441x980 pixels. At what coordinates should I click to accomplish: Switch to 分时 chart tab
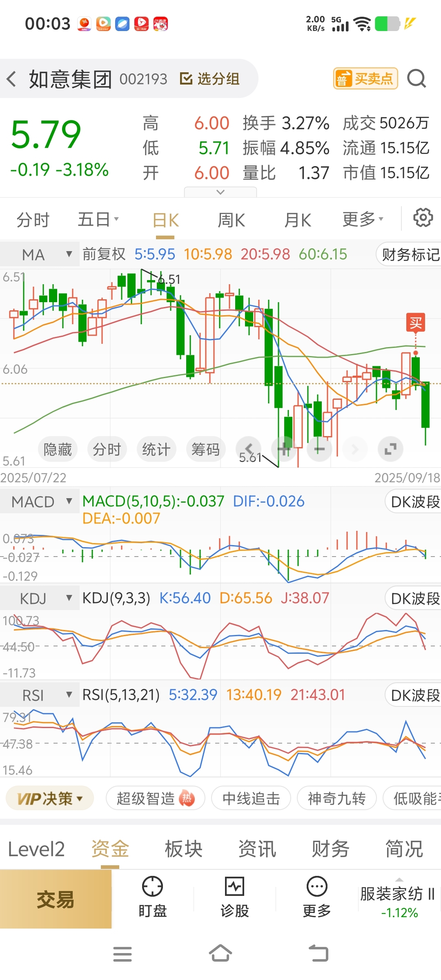click(x=33, y=220)
